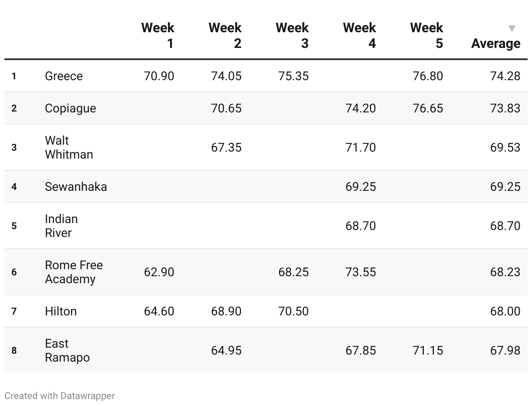This screenshot has height=406, width=532.
Task: Click the Walt Whitman row label
Action: pyautogui.click(x=69, y=147)
